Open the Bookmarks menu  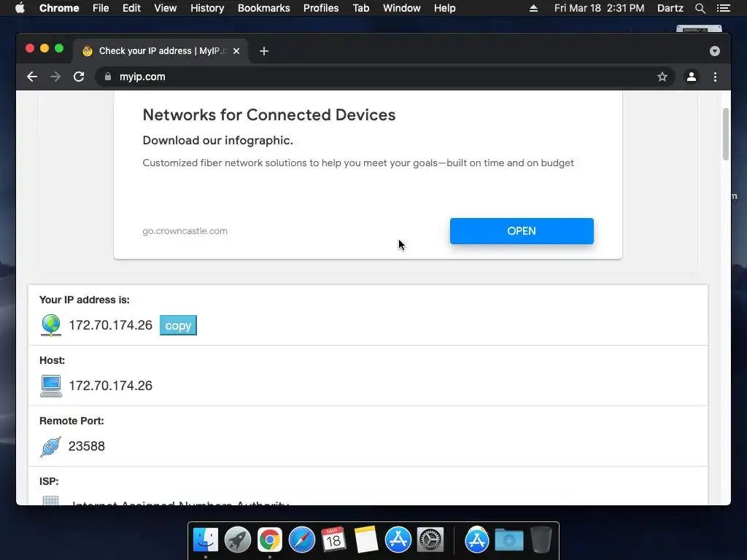[264, 8]
